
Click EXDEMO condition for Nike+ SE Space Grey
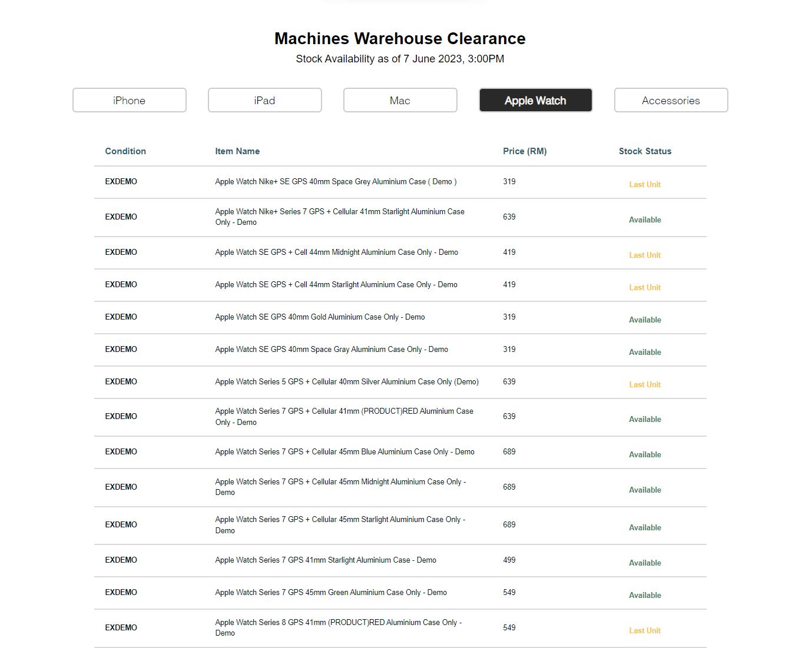click(x=121, y=181)
